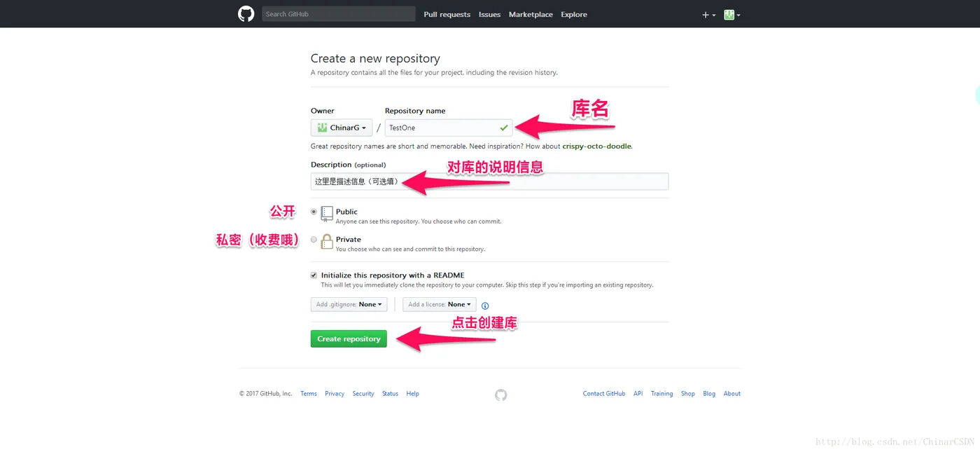The image size is (980, 452).
Task: Open the API footer link
Action: (x=638, y=394)
